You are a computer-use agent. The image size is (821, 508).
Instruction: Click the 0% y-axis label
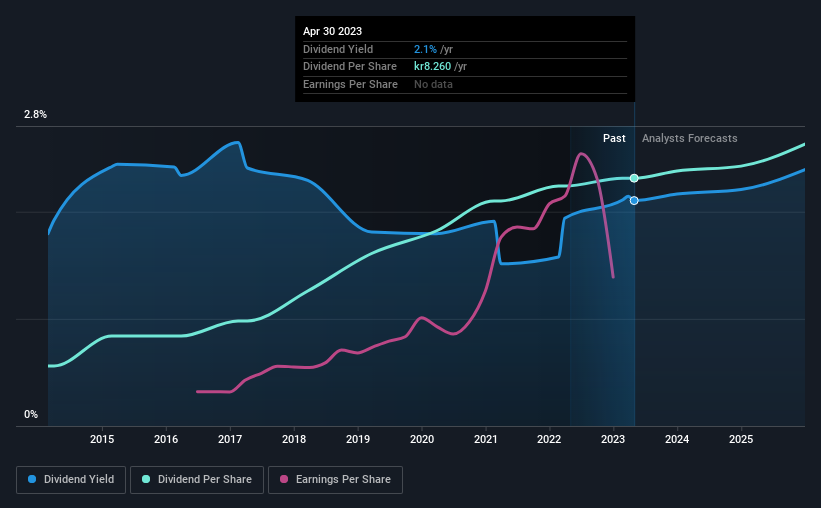[31, 414]
